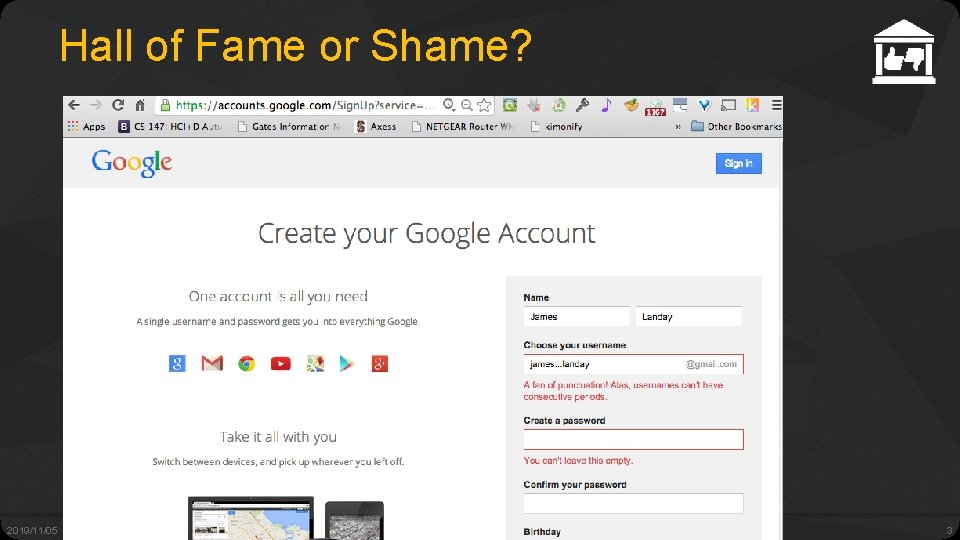Click the Confirm your password field
Viewport: 960px width, 540px height.
tap(633, 503)
